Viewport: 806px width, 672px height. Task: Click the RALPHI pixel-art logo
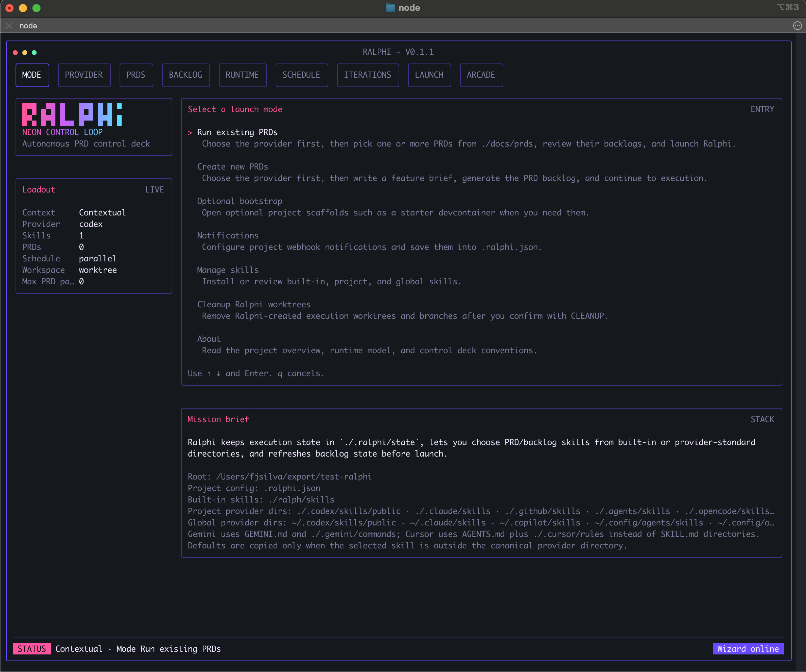72,115
